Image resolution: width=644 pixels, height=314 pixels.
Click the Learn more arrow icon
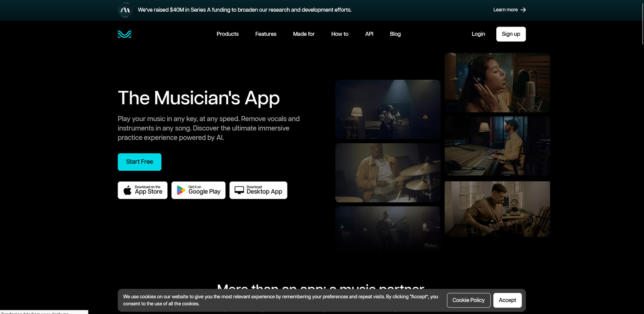coord(523,10)
